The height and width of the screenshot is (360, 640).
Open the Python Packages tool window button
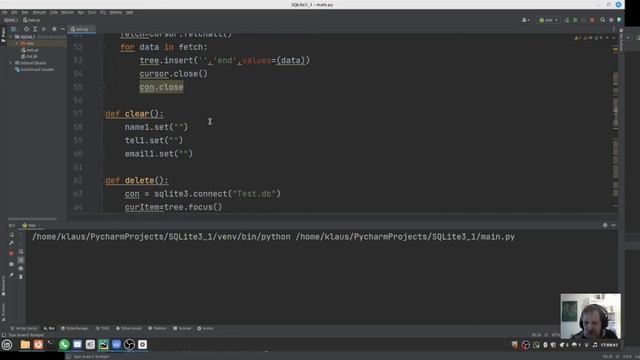(75, 329)
